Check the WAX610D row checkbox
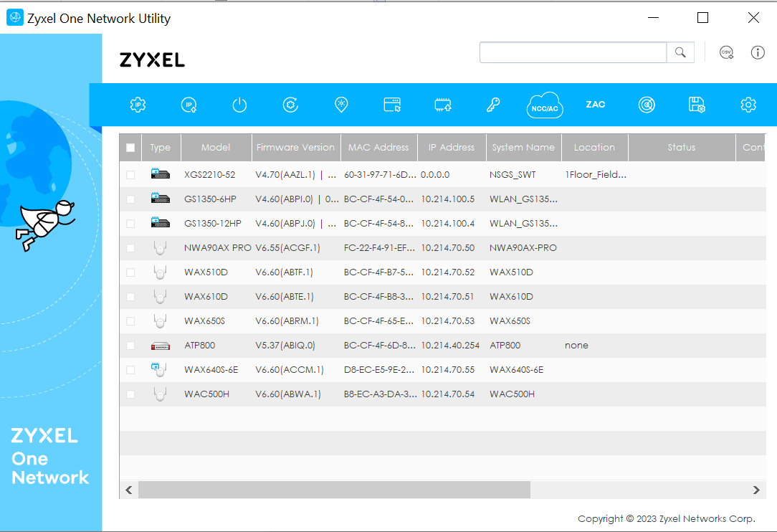The height and width of the screenshot is (532, 777). [x=130, y=297]
